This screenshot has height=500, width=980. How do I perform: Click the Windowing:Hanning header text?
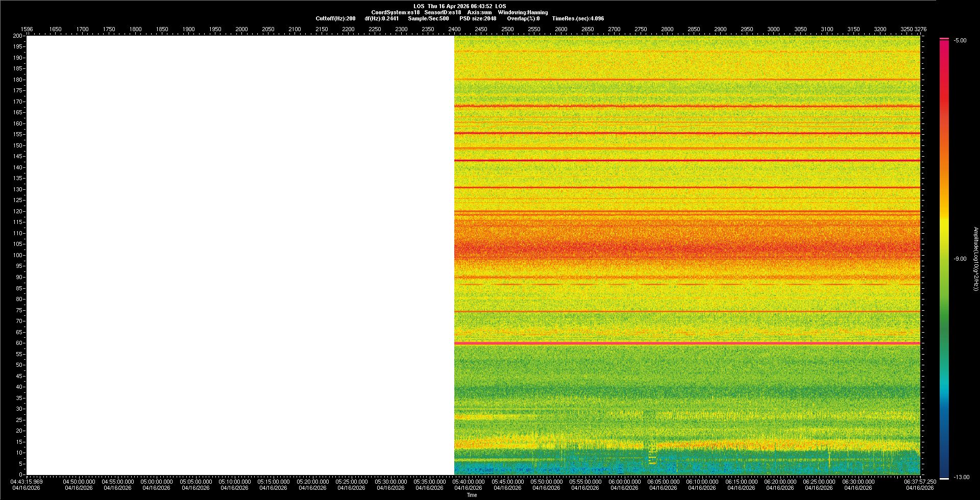pyautogui.click(x=523, y=12)
